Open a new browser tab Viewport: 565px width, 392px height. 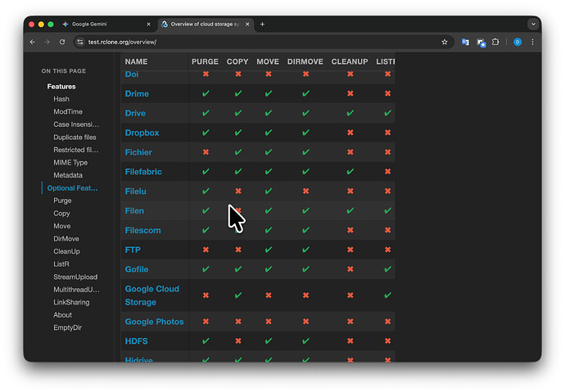pos(262,24)
